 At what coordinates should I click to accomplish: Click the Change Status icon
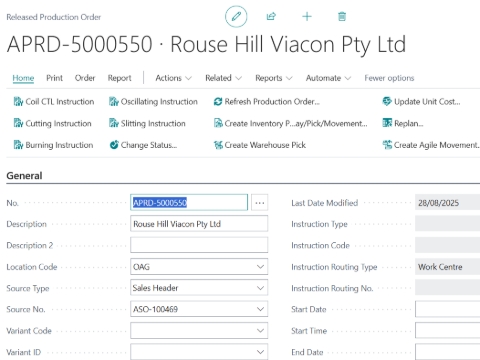tap(114, 145)
